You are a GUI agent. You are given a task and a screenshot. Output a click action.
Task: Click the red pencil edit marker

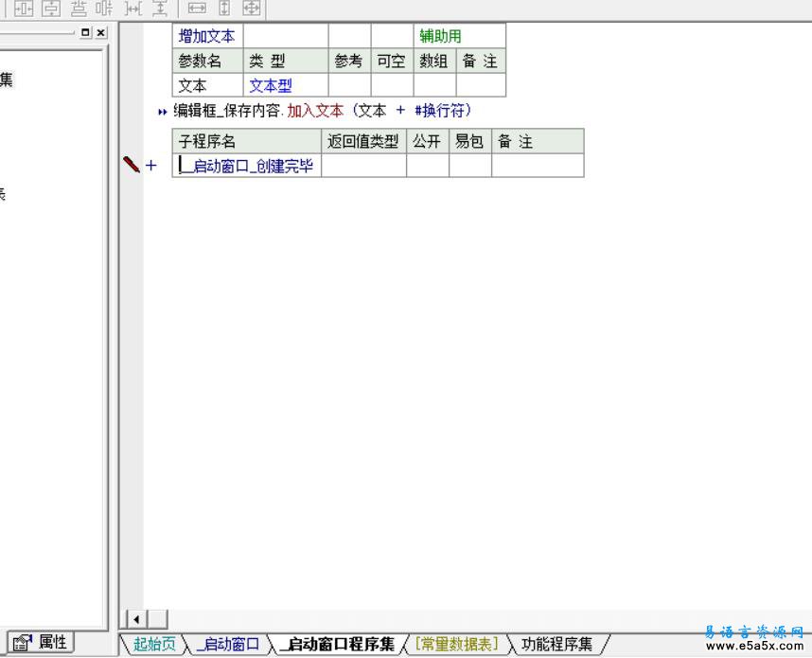pyautogui.click(x=131, y=165)
